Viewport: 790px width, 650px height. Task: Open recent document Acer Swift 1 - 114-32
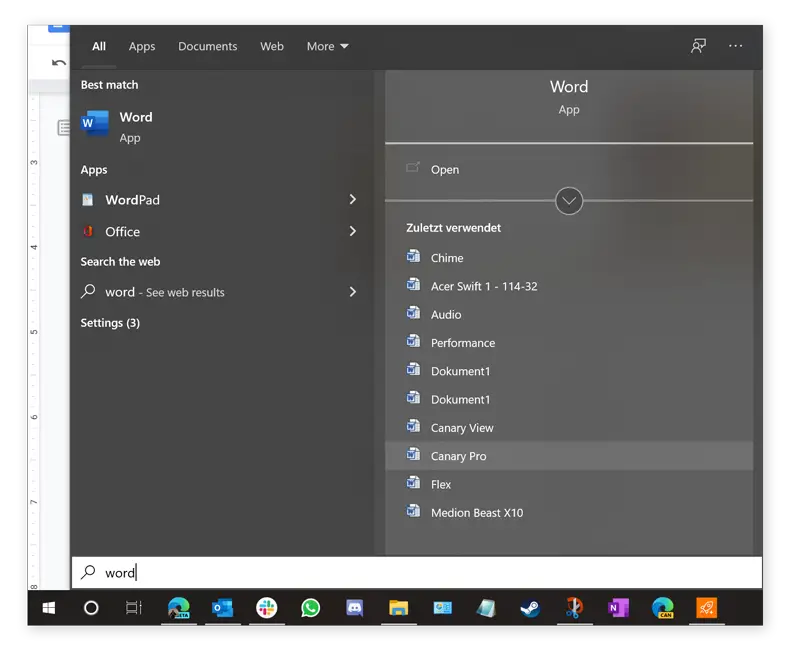click(569, 286)
